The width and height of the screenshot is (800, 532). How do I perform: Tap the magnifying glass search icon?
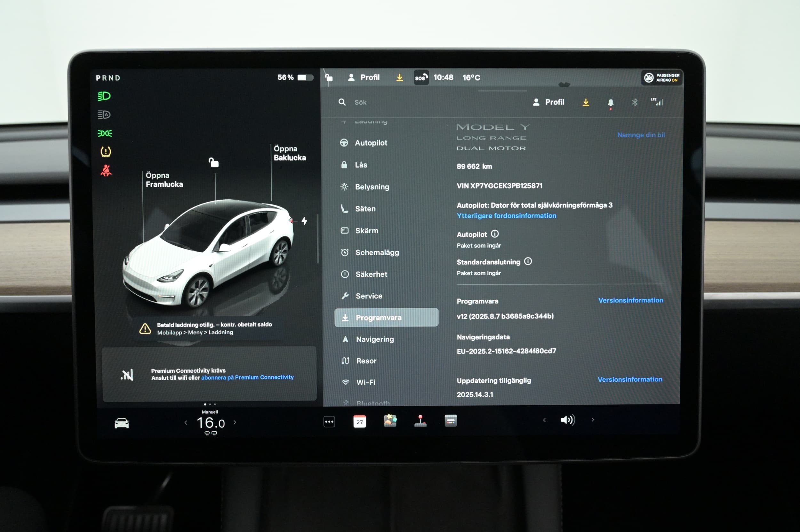pos(342,102)
